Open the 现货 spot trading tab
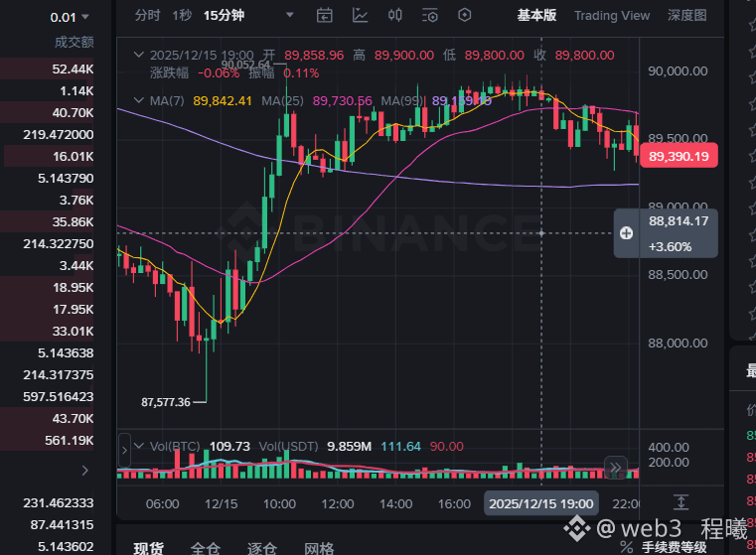Viewport: 756px width, 555px height. 148,548
